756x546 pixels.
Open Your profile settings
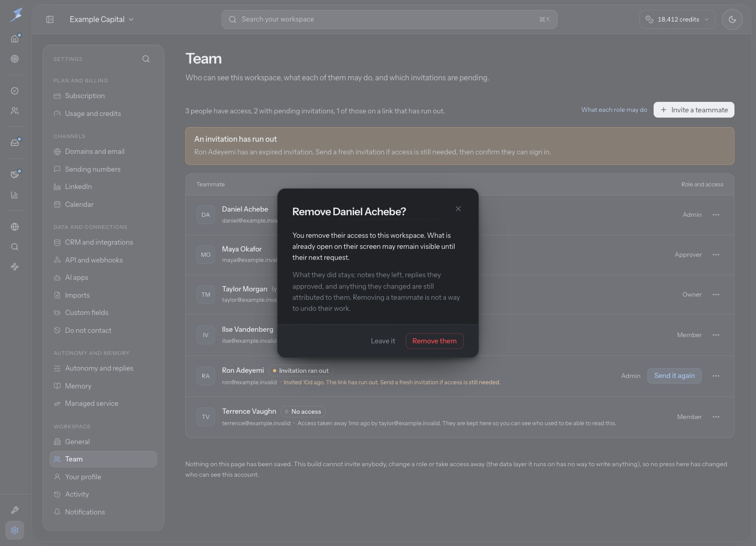click(x=103, y=477)
